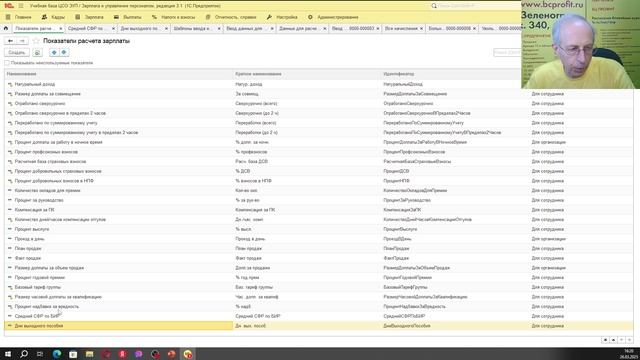Click the list search field
Screen dimensions: 640x360
[507, 53]
